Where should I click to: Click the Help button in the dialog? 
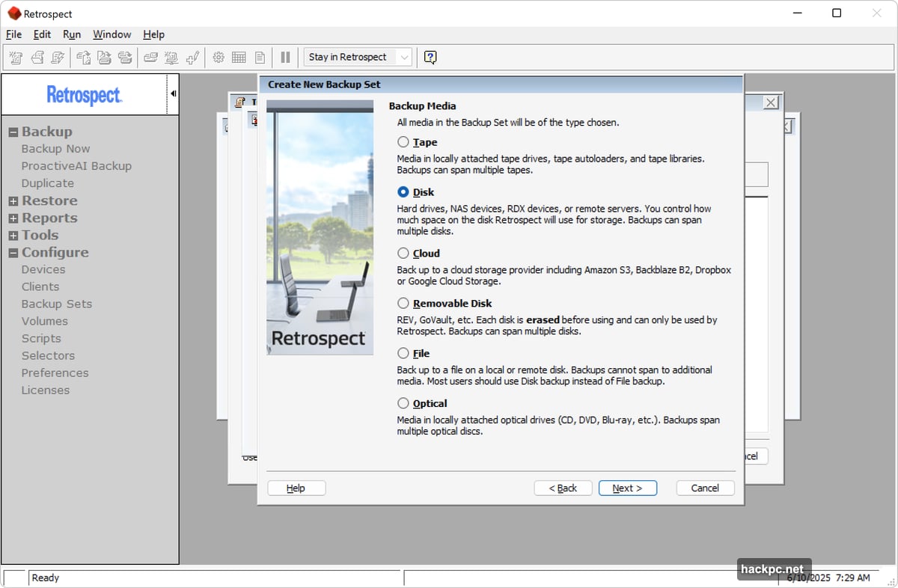pos(296,488)
